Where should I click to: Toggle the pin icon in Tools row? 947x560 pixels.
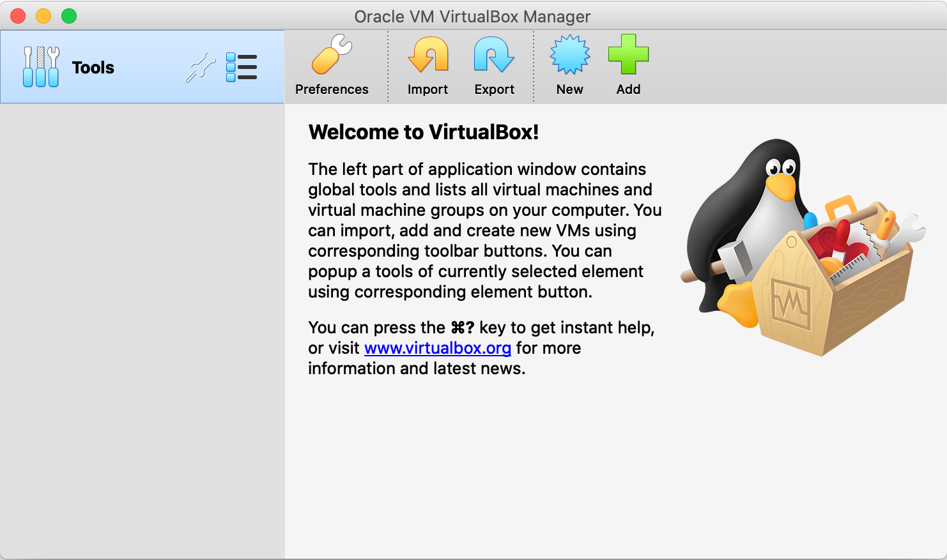coord(200,68)
